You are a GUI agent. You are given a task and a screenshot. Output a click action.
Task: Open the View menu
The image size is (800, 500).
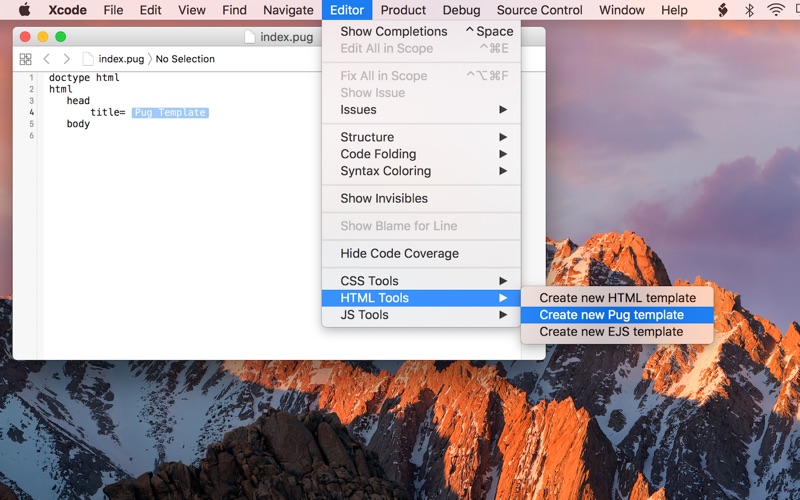coord(192,10)
